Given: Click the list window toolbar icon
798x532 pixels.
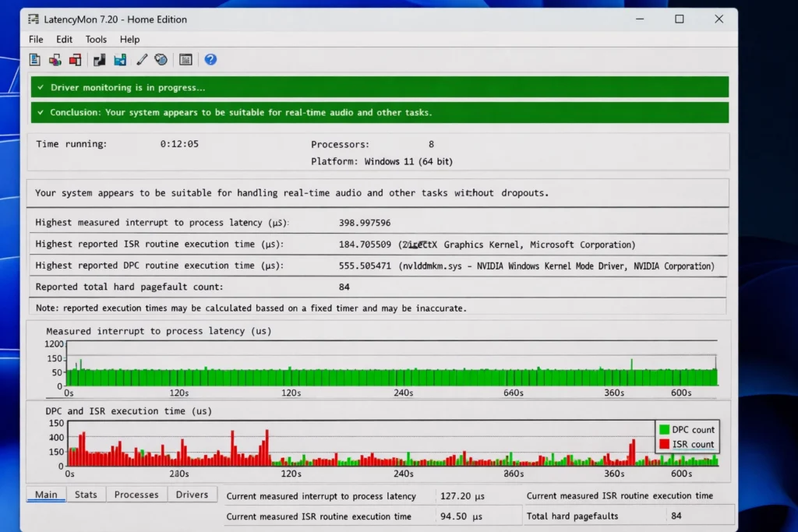Looking at the screenshot, I should 185,60.
